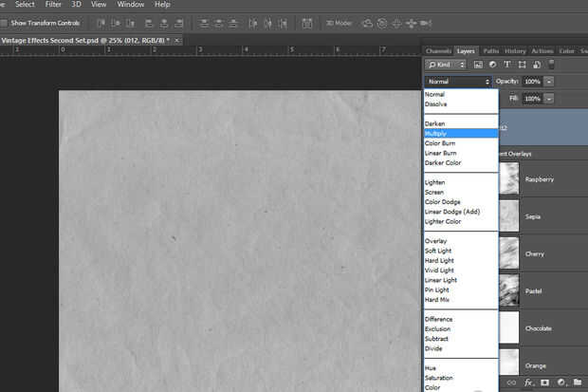The image size is (588, 392).
Task: Enable Show Transform Controls checkbox
Action: click(x=5, y=22)
